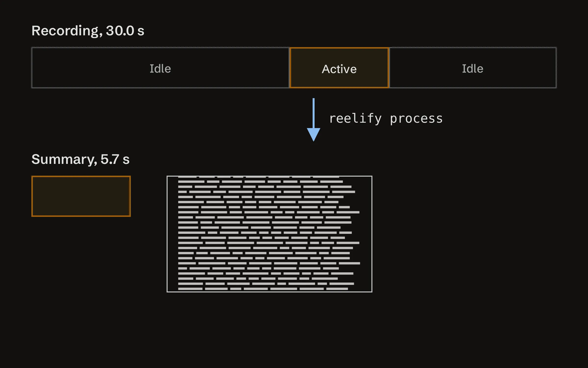
Task: Click the "Summary, 5.7 s" heading
Action: [80, 159]
